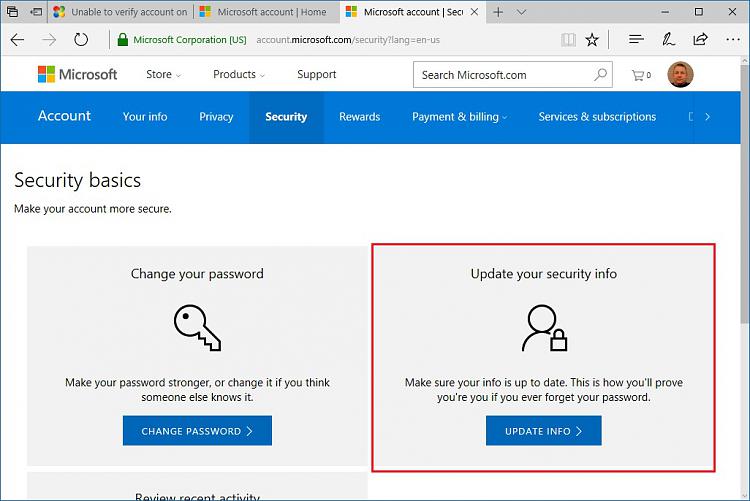Click the green padlock security icon
Image resolution: width=750 pixels, height=501 pixels.
tap(122, 40)
